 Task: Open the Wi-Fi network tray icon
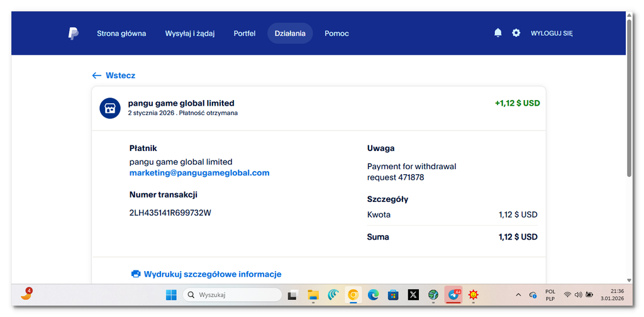click(x=567, y=295)
